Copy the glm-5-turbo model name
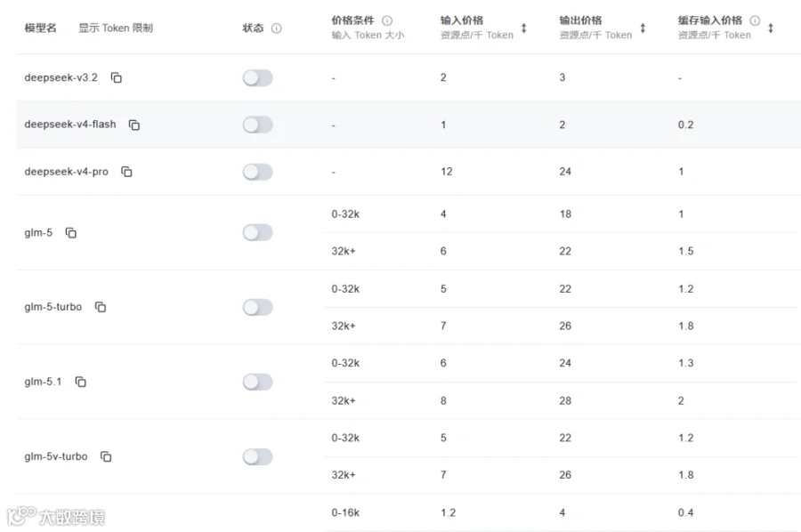This screenshot has width=801, height=532. point(101,307)
